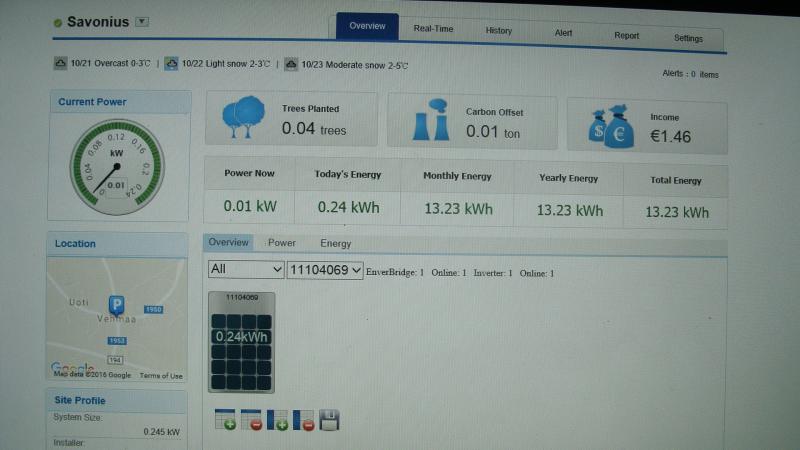Open the History tab

[498, 31]
